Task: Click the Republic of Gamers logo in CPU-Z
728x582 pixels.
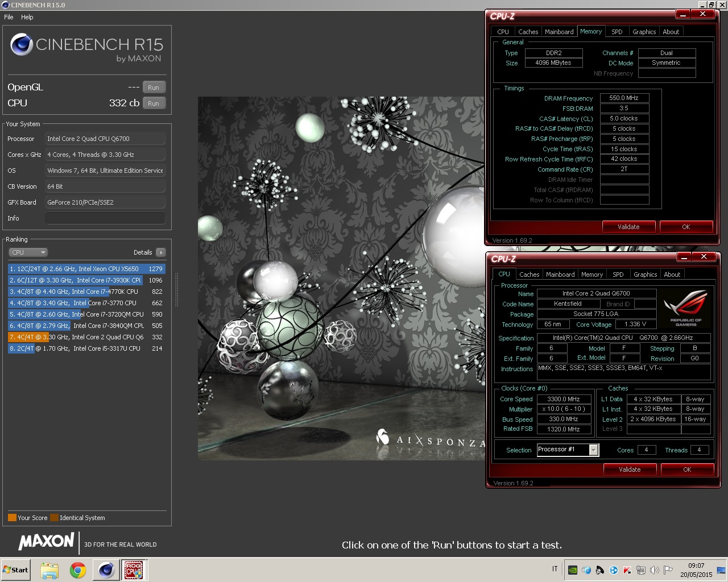Action: (x=686, y=308)
